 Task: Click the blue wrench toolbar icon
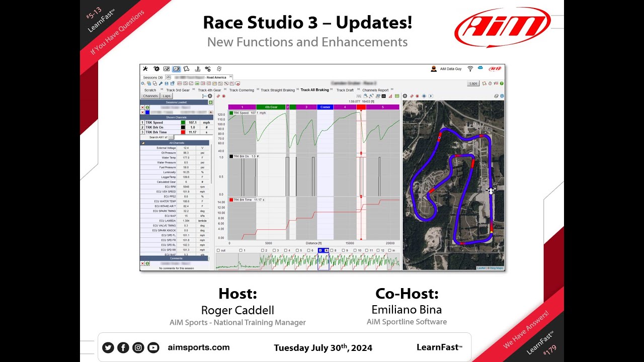tap(160, 83)
